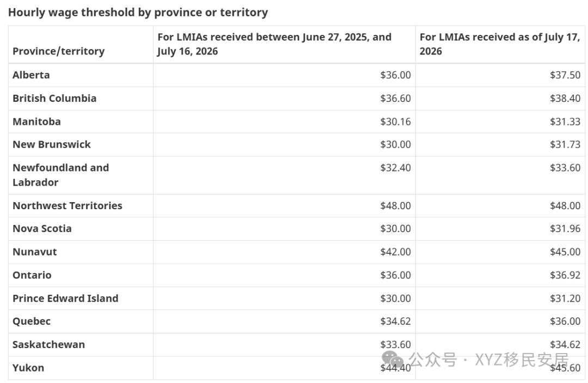Click the Prince Edward Island label

(66, 298)
